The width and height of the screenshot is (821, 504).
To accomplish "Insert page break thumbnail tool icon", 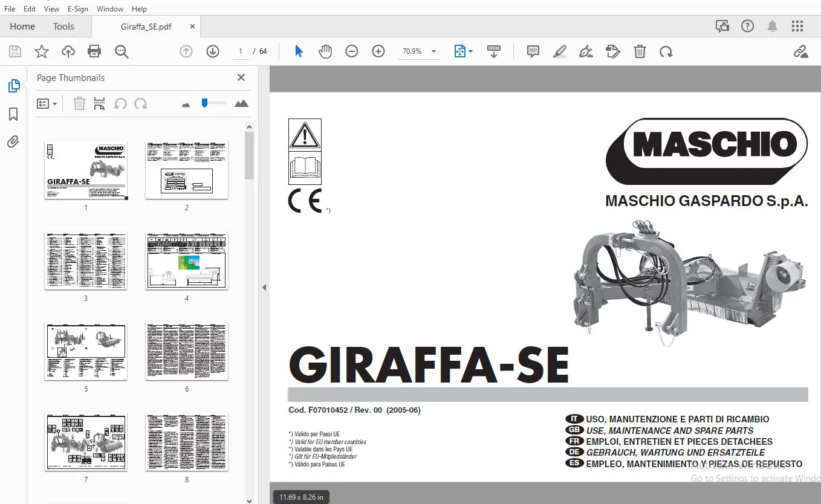I will [x=100, y=103].
